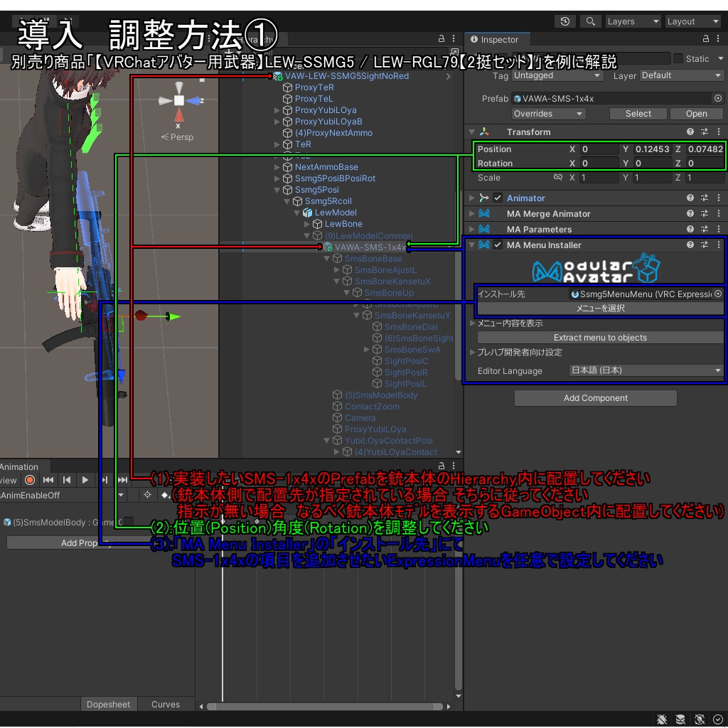Screen dimensions: 728x728
Task: Expand NextAmmoBase in Hierarchy
Action: 277,166
